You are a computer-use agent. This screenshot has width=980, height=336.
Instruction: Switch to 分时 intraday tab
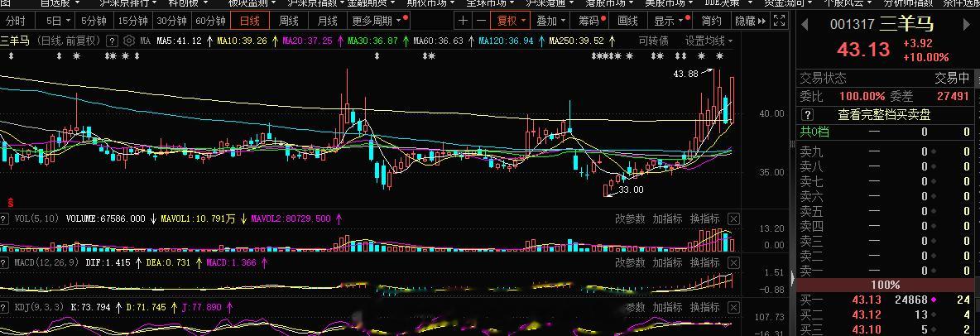(17, 21)
